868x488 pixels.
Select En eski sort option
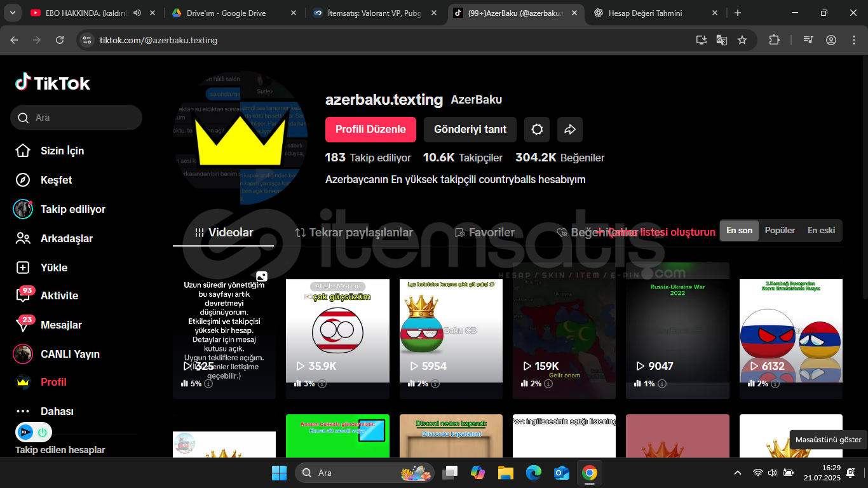pos(821,231)
